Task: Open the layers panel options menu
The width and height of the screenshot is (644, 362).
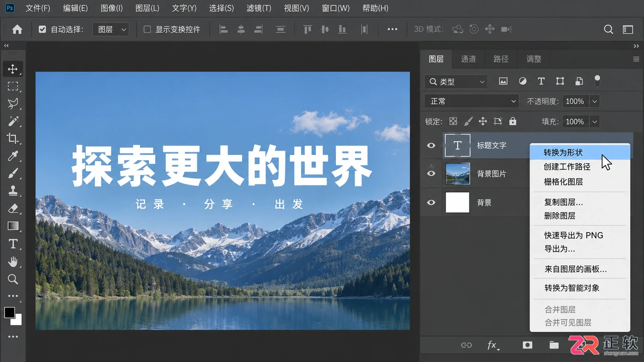Action: point(636,59)
